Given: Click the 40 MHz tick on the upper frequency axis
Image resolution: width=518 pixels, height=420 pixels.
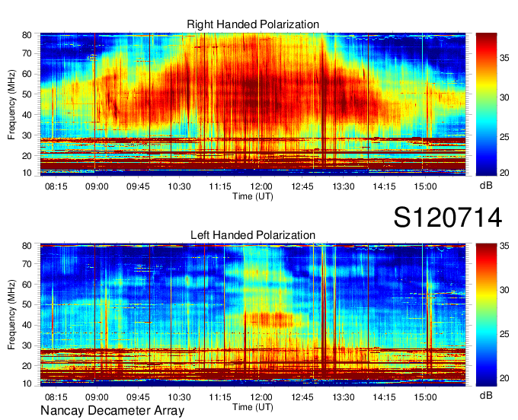Looking at the screenshot, I should (27, 115).
